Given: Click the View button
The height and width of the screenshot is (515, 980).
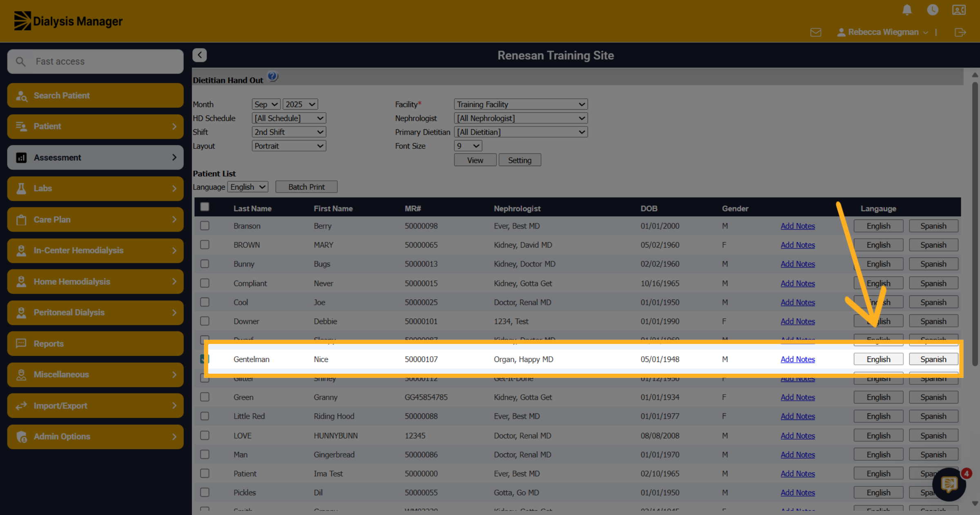Looking at the screenshot, I should click(475, 160).
